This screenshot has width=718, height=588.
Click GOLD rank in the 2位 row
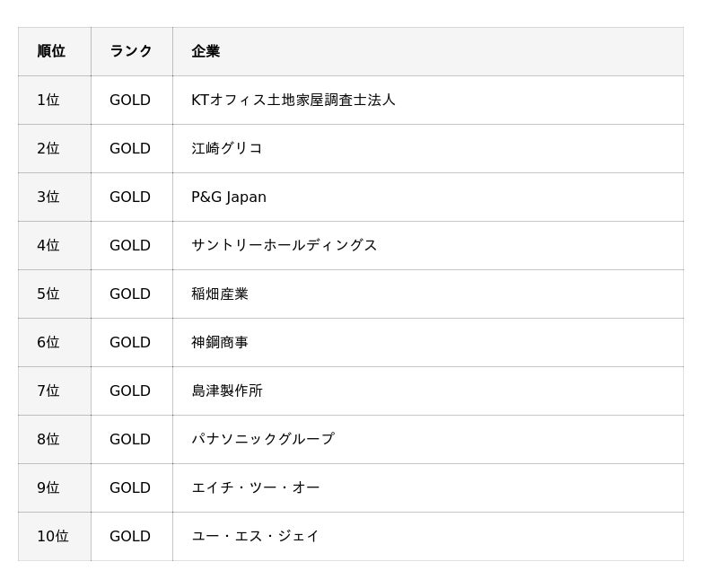[x=130, y=148]
